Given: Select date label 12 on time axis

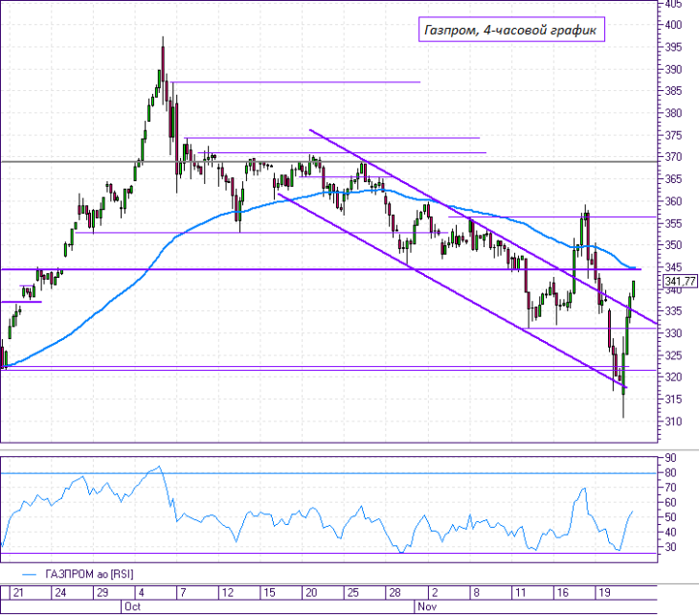Looking at the screenshot, I should pos(228,593).
